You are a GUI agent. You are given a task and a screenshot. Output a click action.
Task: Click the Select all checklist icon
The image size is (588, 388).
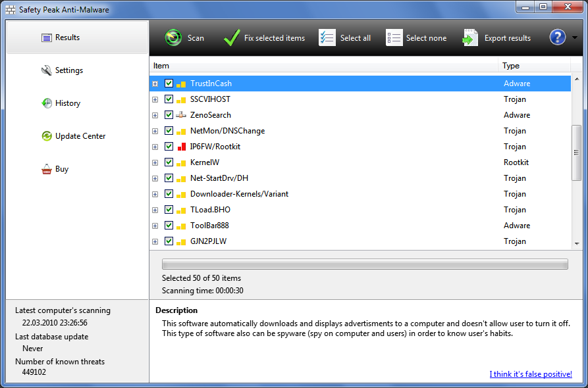tap(327, 38)
